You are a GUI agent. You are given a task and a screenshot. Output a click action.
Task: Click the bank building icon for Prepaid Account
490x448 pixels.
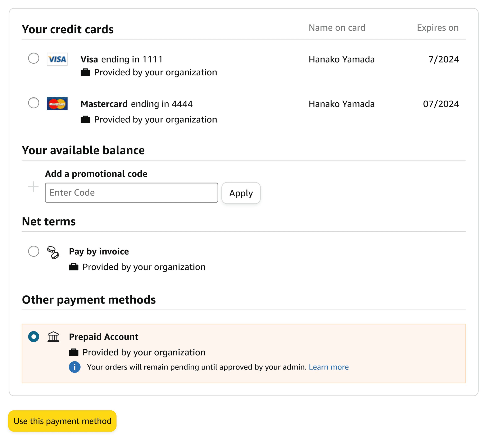(x=53, y=337)
